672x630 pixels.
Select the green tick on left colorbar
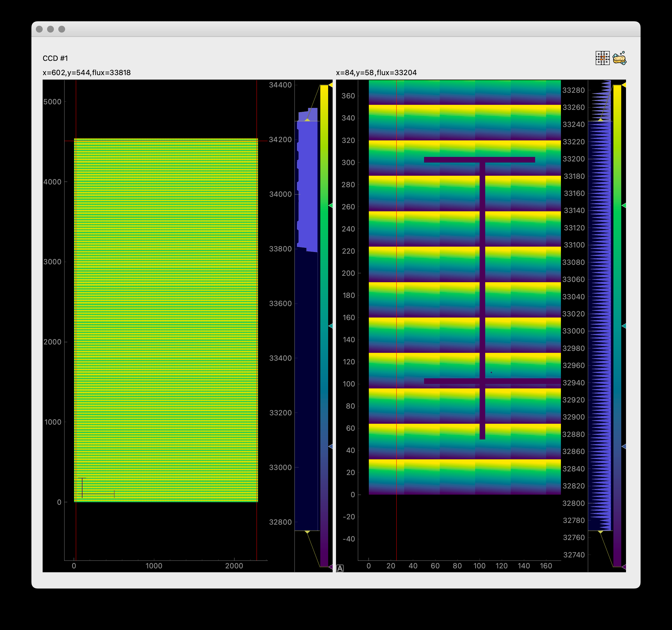[x=331, y=205]
